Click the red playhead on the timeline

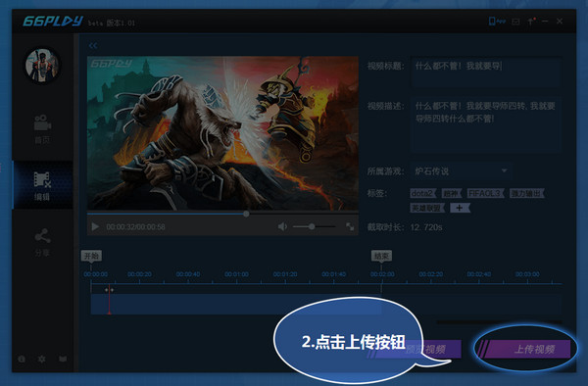(x=109, y=301)
